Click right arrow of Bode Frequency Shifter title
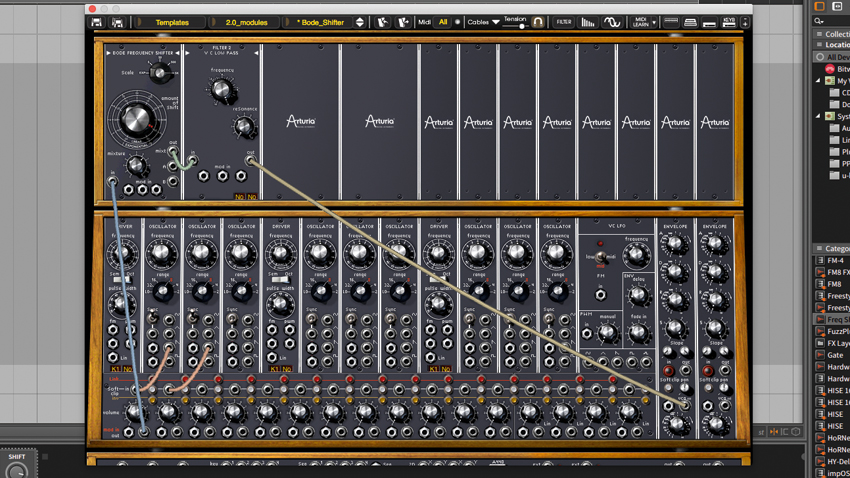The height and width of the screenshot is (478, 850). pos(177,53)
